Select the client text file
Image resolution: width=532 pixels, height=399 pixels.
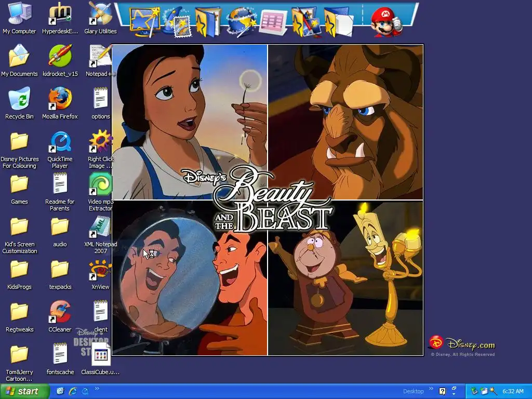(100, 316)
